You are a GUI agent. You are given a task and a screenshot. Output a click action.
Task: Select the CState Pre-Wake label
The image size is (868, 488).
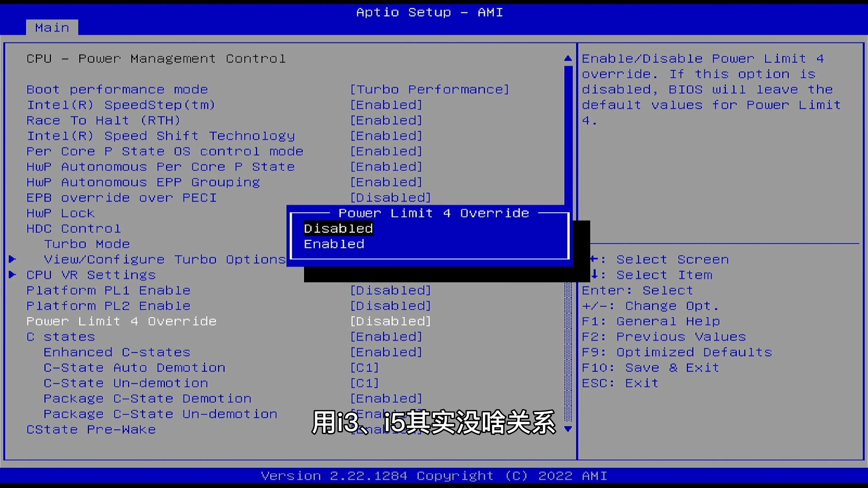point(91,430)
